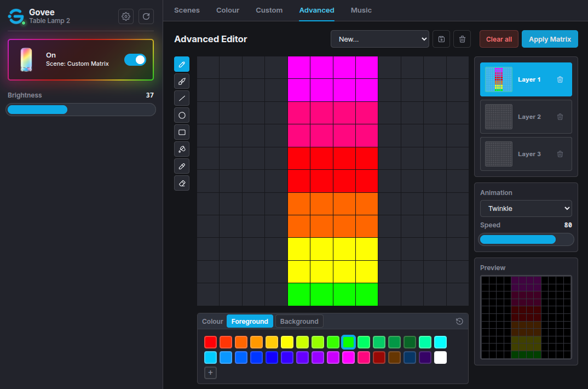This screenshot has width=588, height=389.
Task: Select Layer 1 in layers panel
Action: pos(526,79)
